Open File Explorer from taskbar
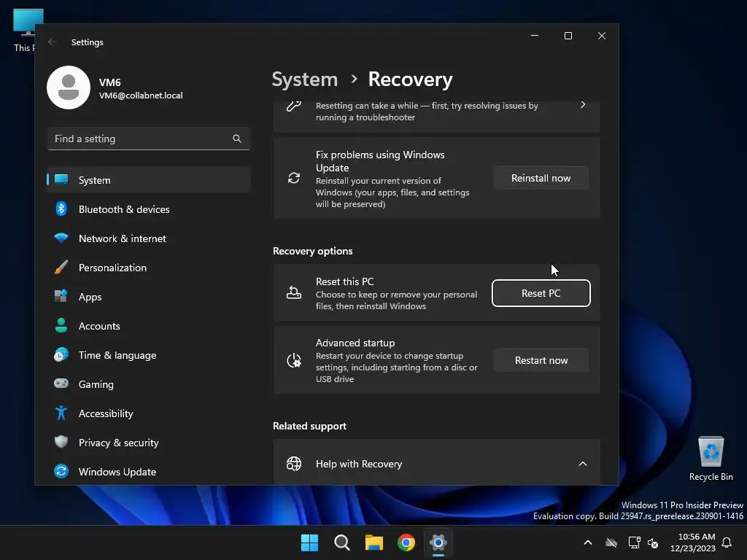Viewport: 747px width, 560px height. pyautogui.click(x=374, y=542)
